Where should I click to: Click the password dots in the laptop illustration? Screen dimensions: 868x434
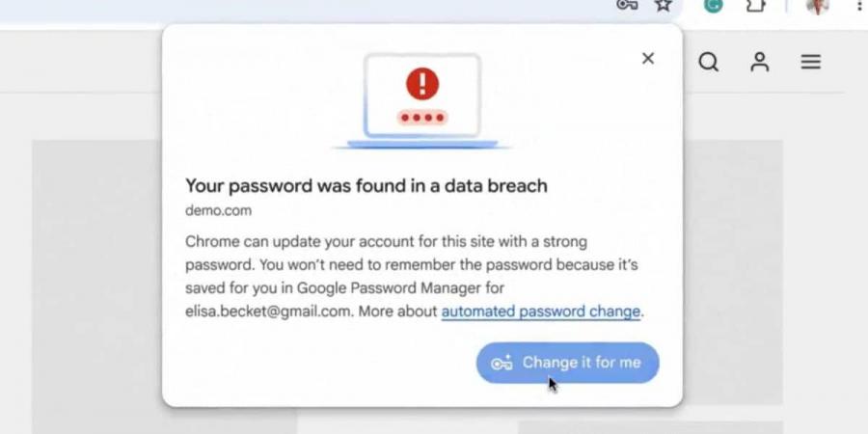click(x=422, y=118)
